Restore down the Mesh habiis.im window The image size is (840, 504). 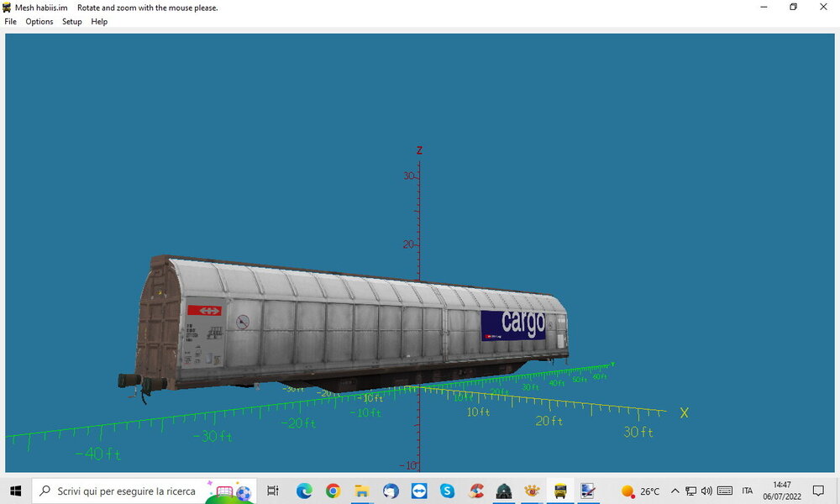coord(794,7)
